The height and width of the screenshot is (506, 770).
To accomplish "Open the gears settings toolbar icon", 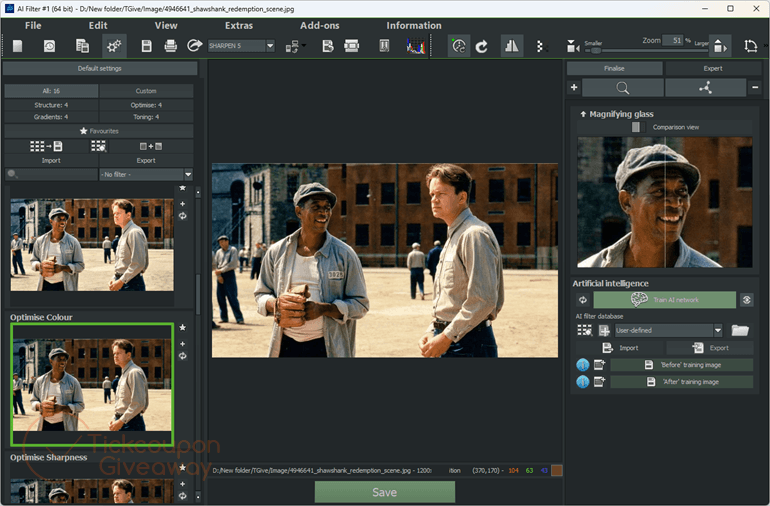I will 114,46.
